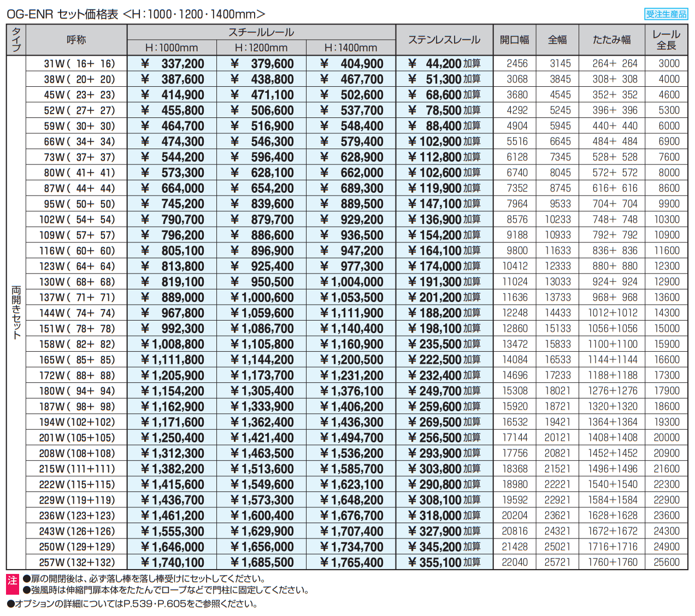The image size is (695, 616).
Task: Click the 呼称 column header
Action: click(76, 40)
